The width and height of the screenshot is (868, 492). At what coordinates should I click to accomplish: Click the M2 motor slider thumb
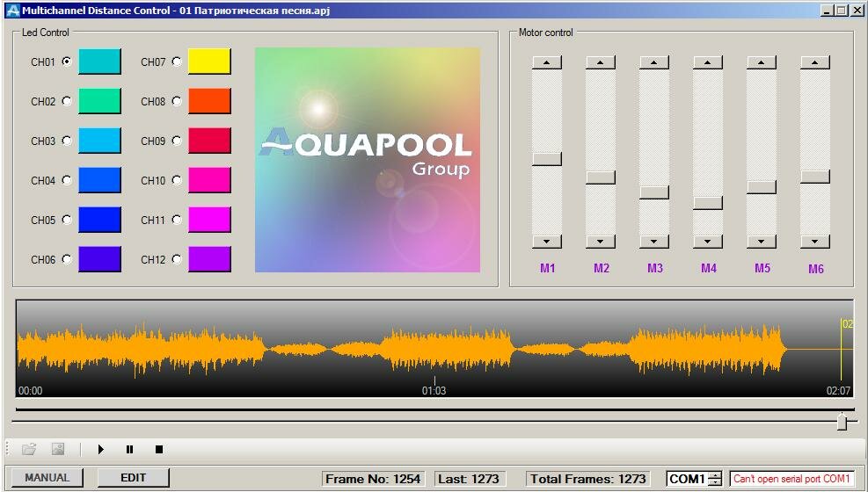601,177
